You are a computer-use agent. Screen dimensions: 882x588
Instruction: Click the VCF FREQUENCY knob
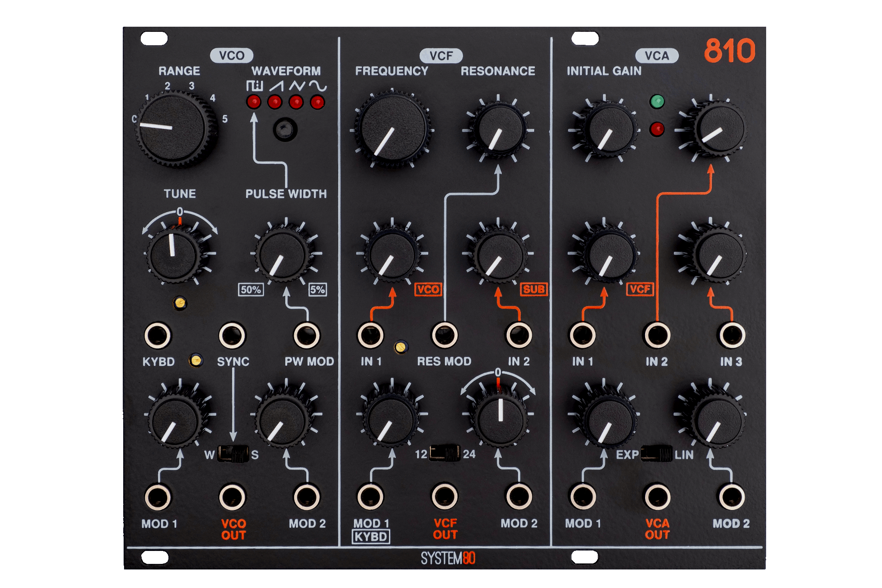click(x=392, y=128)
